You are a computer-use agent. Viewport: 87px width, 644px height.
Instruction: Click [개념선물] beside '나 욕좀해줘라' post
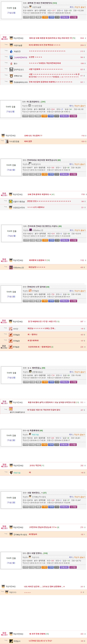[x=11, y=440]
